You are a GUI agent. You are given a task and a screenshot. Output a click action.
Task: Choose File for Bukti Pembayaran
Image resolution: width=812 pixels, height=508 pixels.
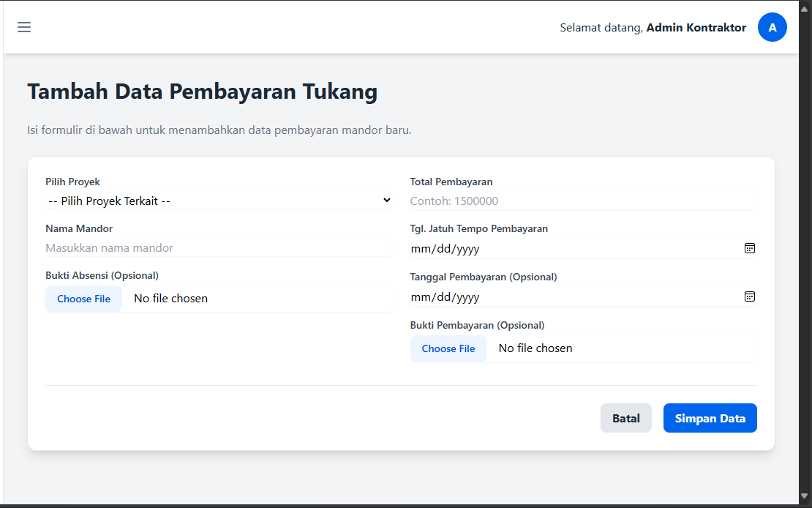pos(448,348)
